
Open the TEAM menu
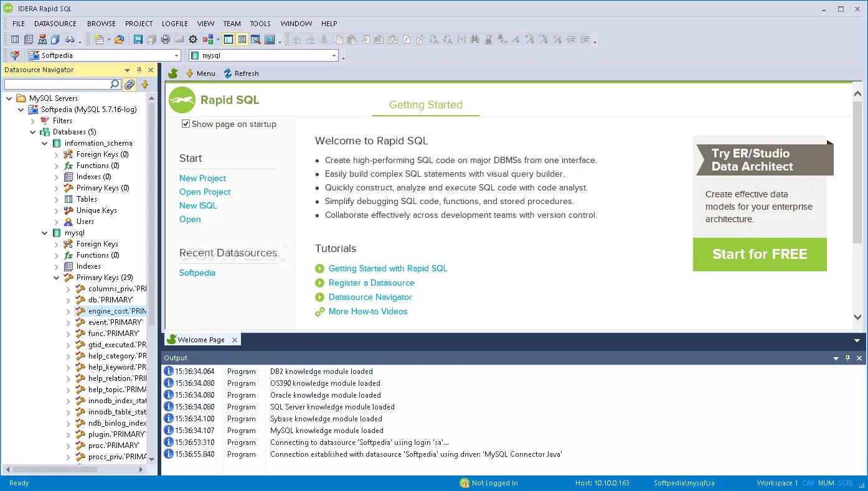point(232,24)
